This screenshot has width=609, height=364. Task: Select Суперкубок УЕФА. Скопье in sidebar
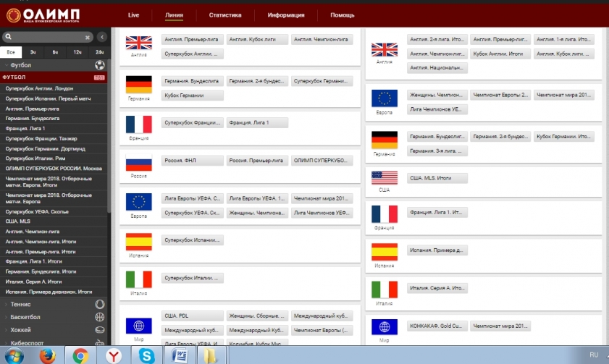[x=37, y=211]
